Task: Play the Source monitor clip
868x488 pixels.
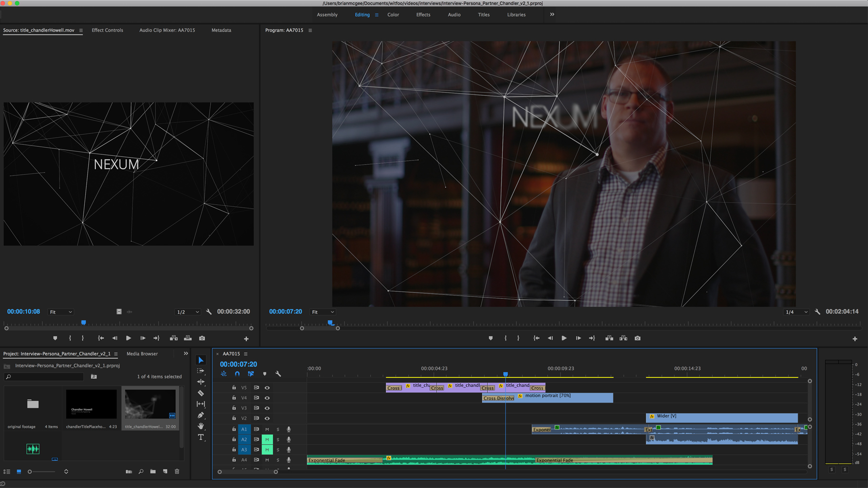Action: (129, 338)
